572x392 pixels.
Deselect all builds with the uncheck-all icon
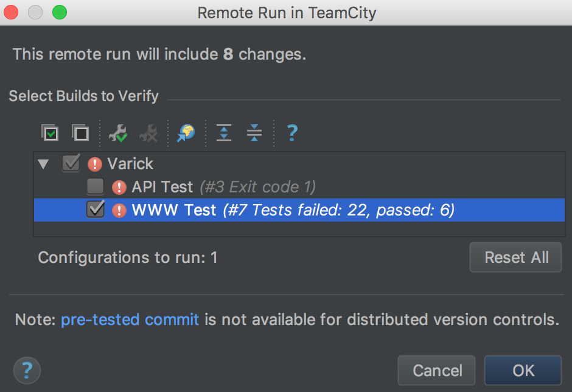[81, 133]
